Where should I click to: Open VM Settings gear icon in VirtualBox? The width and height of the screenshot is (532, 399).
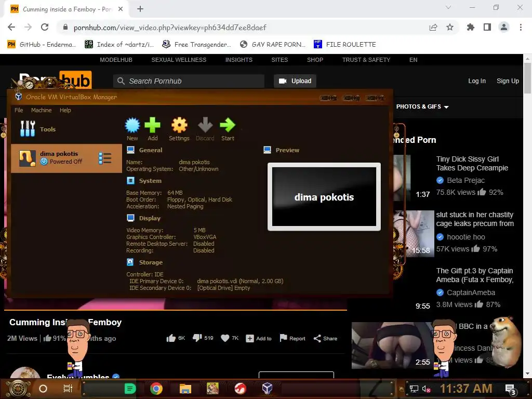tap(179, 129)
